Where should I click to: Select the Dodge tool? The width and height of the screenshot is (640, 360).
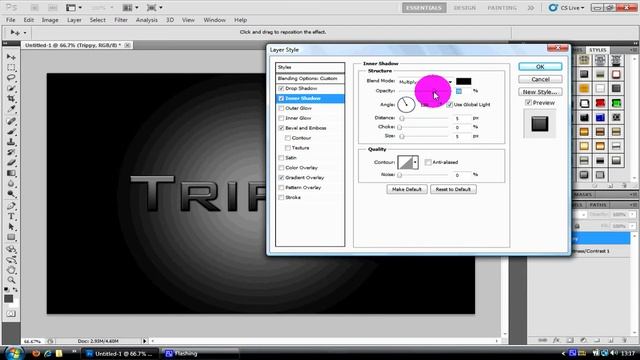coord(11,194)
